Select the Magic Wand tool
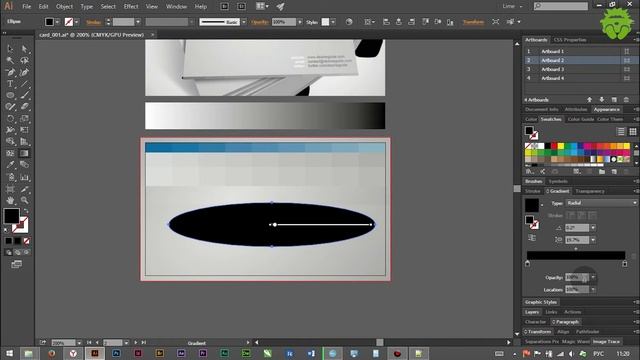The width and height of the screenshot is (640, 360). tap(10, 60)
